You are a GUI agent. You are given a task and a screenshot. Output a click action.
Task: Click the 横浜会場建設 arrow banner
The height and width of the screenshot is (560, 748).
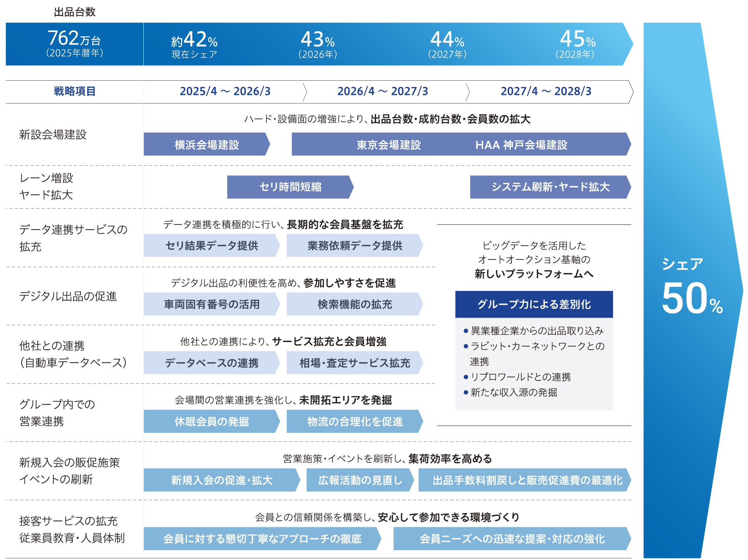[x=207, y=145]
